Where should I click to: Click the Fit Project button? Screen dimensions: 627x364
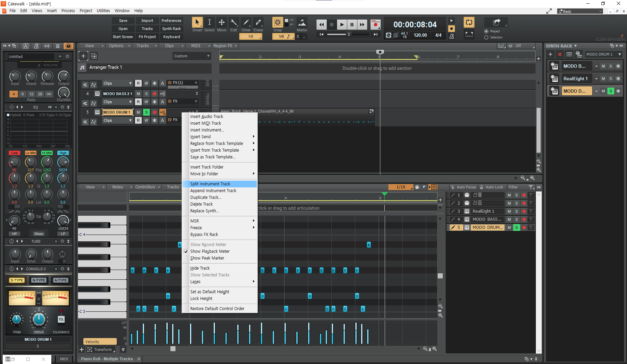147,37
